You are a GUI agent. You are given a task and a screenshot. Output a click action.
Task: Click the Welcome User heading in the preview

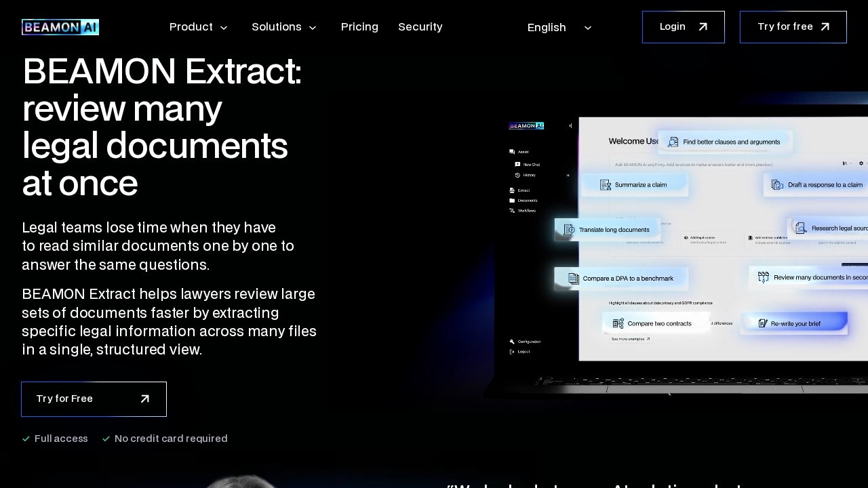click(634, 142)
